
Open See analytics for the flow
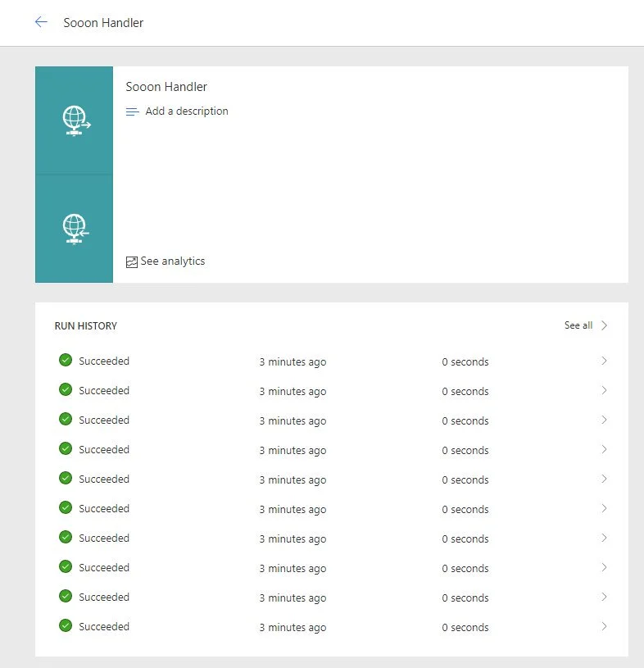coord(172,261)
